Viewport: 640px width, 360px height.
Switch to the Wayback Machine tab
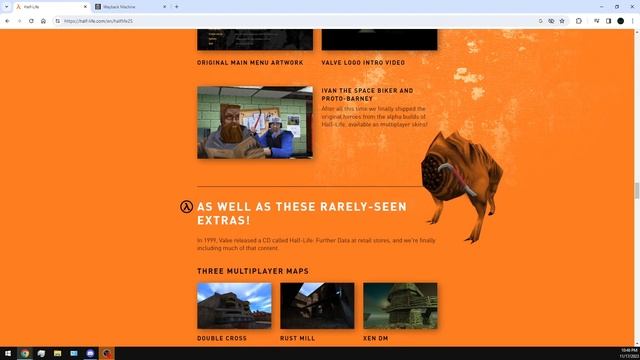click(131, 7)
